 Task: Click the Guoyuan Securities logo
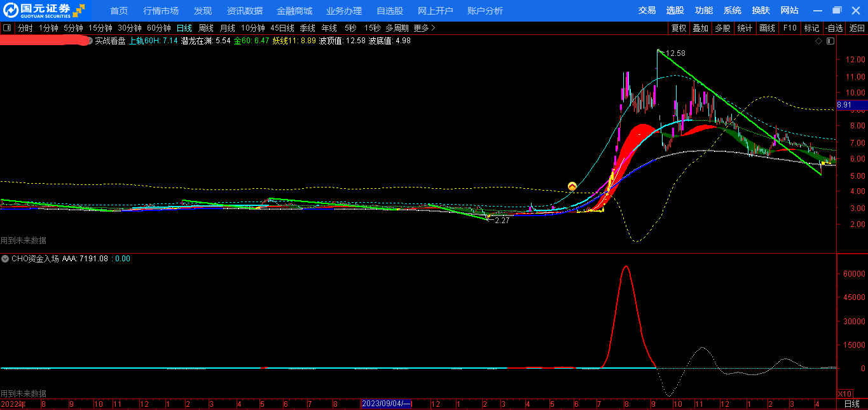43,10
